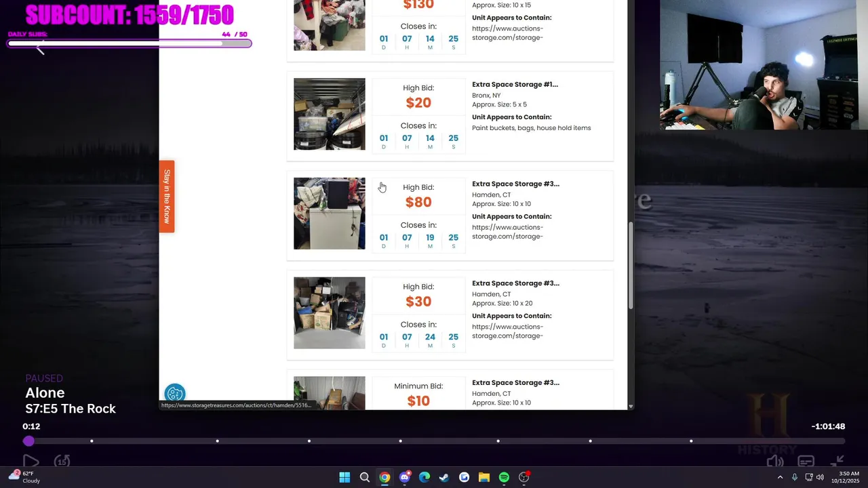Click the page's vertical scrollbar thumb
The width and height of the screenshot is (868, 488).
631,266
